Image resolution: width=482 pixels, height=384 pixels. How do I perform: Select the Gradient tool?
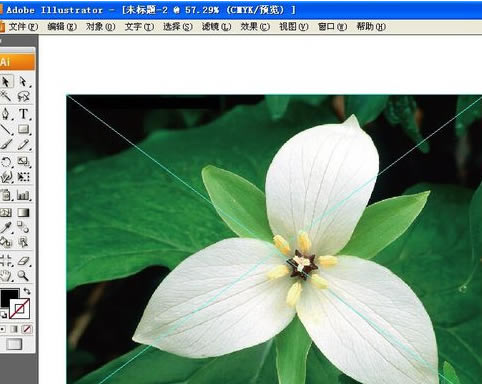point(23,212)
